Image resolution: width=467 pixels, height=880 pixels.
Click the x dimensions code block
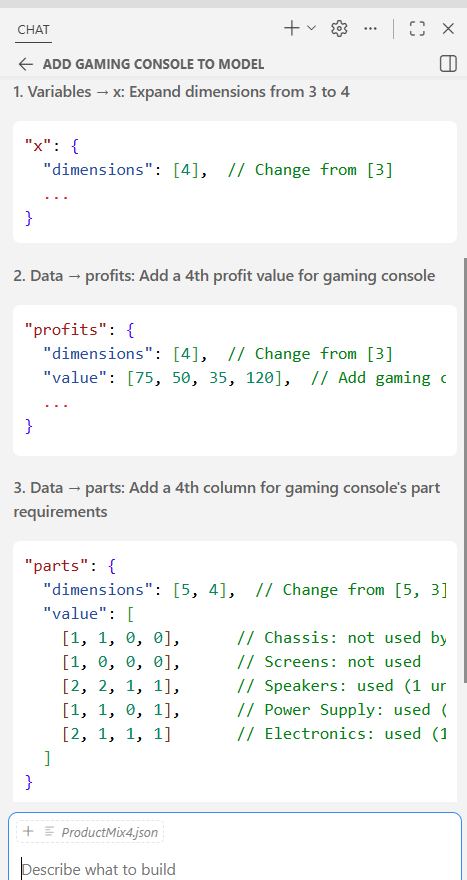click(x=235, y=182)
